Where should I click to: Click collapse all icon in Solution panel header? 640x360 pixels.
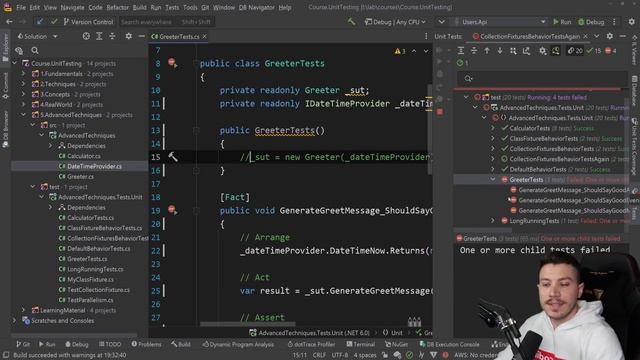pyautogui.click(x=112, y=36)
